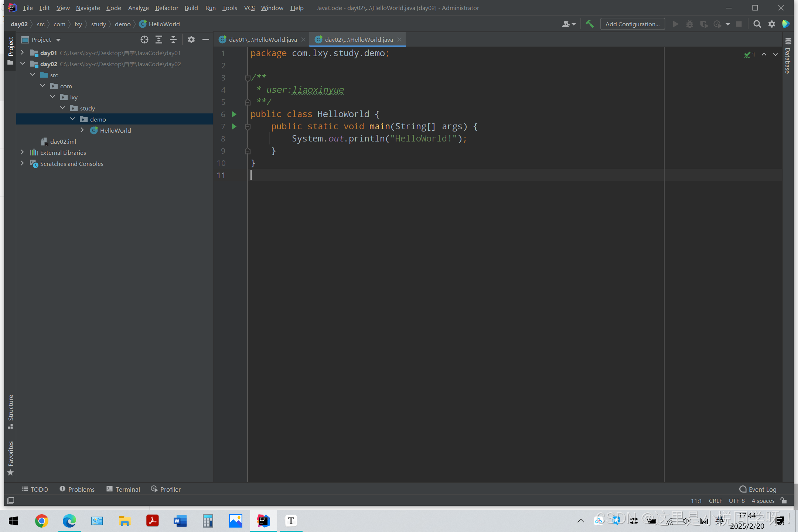This screenshot has width=798, height=532.
Task: Open Google Chrome from the taskbar
Action: click(x=41, y=521)
